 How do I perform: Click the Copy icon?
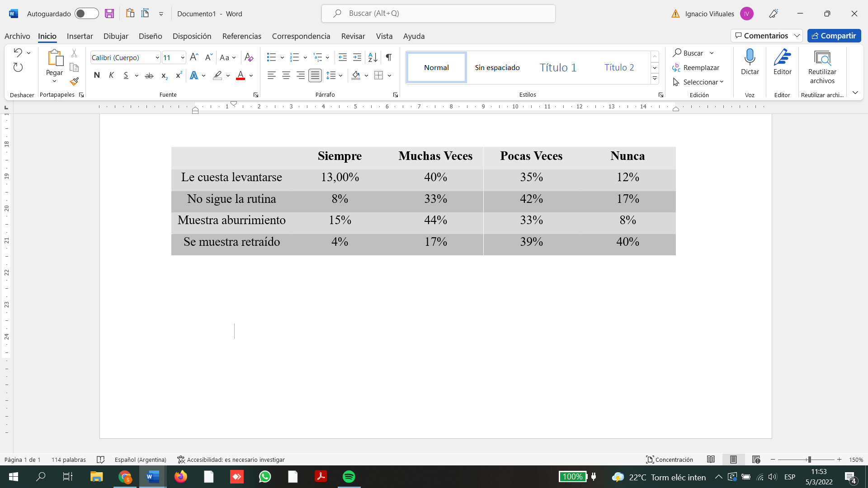point(74,67)
